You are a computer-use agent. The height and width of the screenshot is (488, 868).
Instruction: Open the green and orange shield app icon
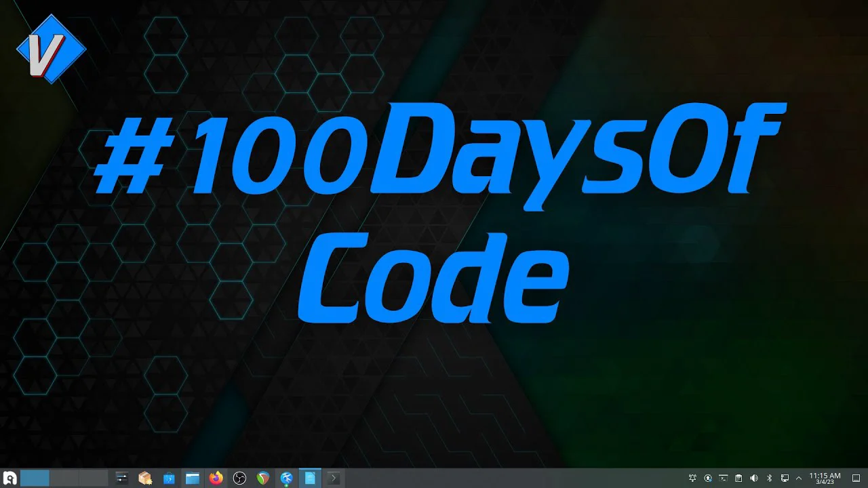(263, 479)
